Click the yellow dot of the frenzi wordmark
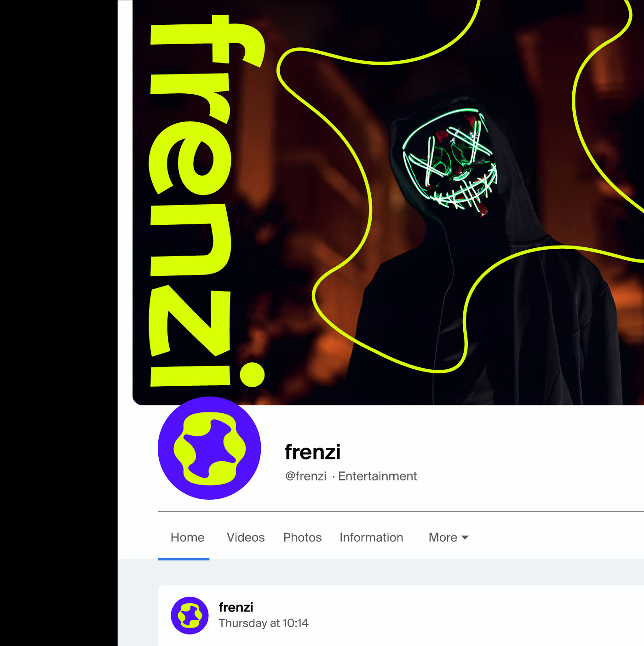The width and height of the screenshot is (644, 646). pos(252,374)
